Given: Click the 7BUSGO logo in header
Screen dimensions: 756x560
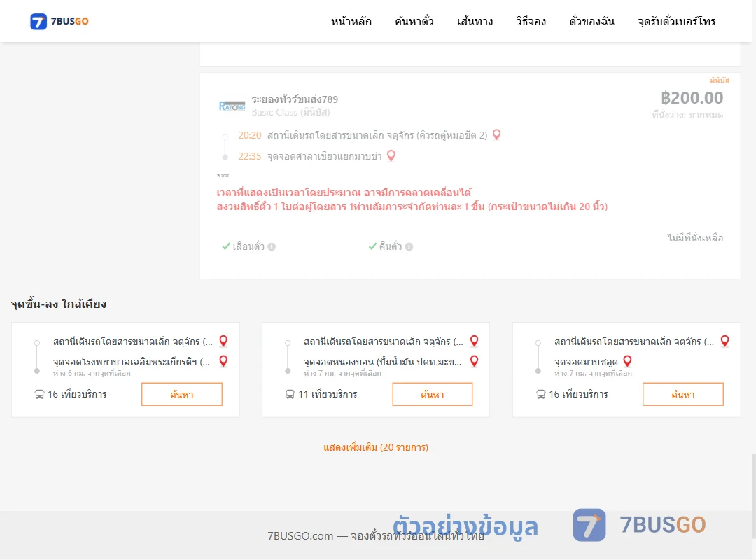Looking at the screenshot, I should (59, 21).
